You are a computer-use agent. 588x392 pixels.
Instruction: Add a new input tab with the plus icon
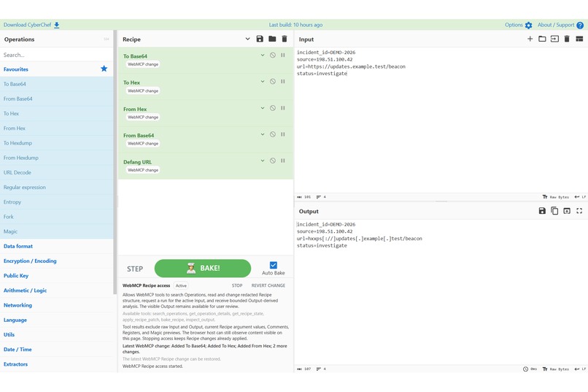click(530, 39)
